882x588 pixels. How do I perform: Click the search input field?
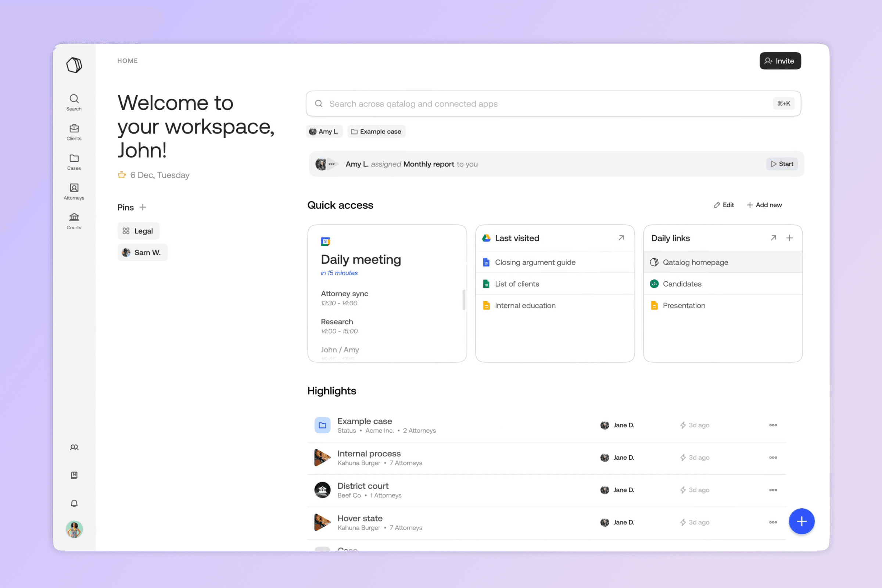pos(553,103)
